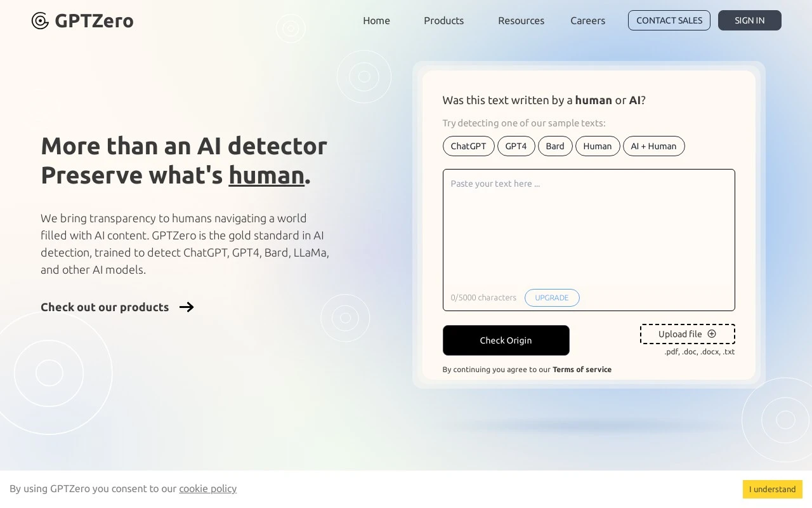Open the cookie policy link

pos(207,488)
